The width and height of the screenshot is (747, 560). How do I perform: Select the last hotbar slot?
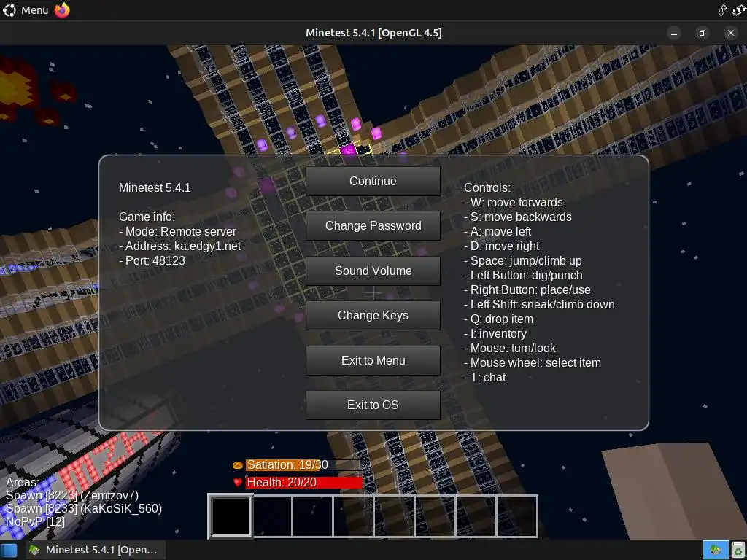coord(517,516)
